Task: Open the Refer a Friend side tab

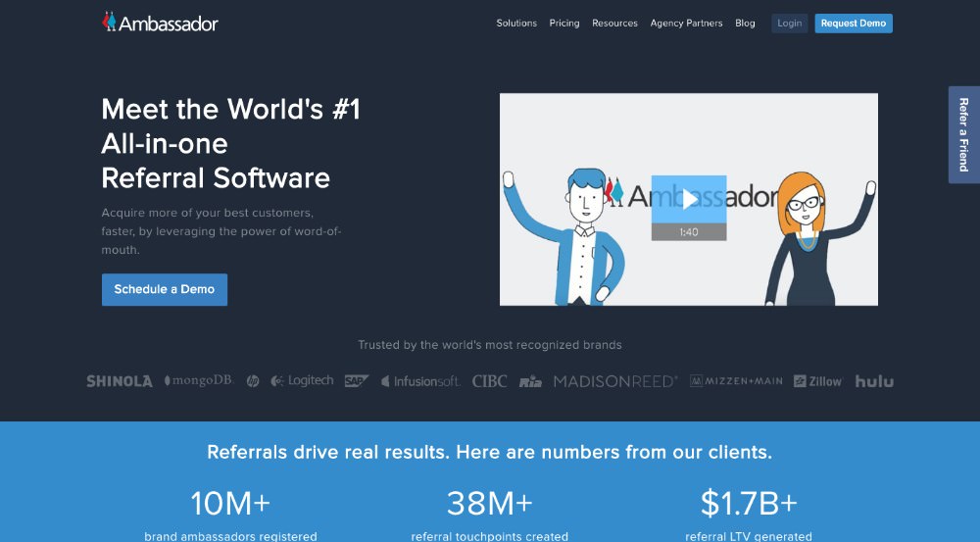Action: point(963,134)
